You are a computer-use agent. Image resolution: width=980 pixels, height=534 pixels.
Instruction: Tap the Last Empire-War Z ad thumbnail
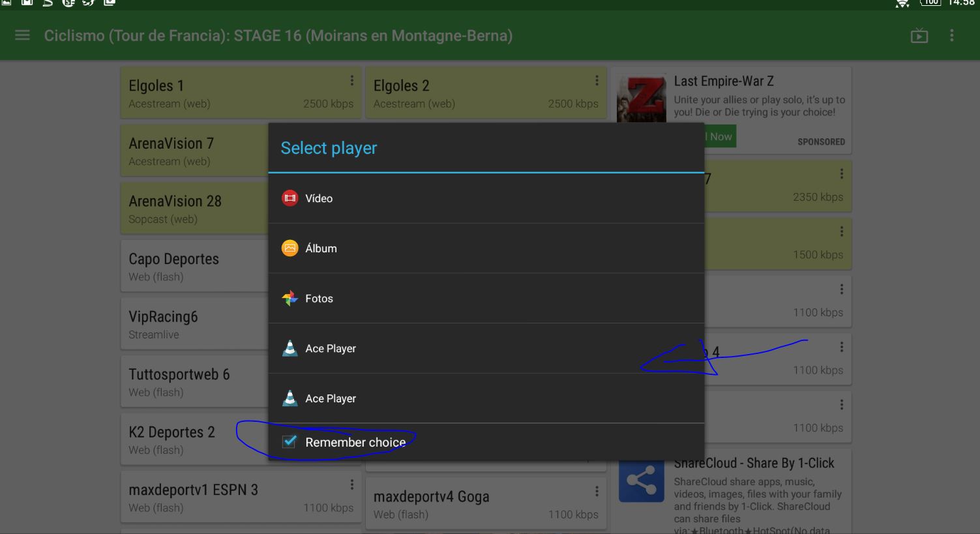click(x=642, y=98)
